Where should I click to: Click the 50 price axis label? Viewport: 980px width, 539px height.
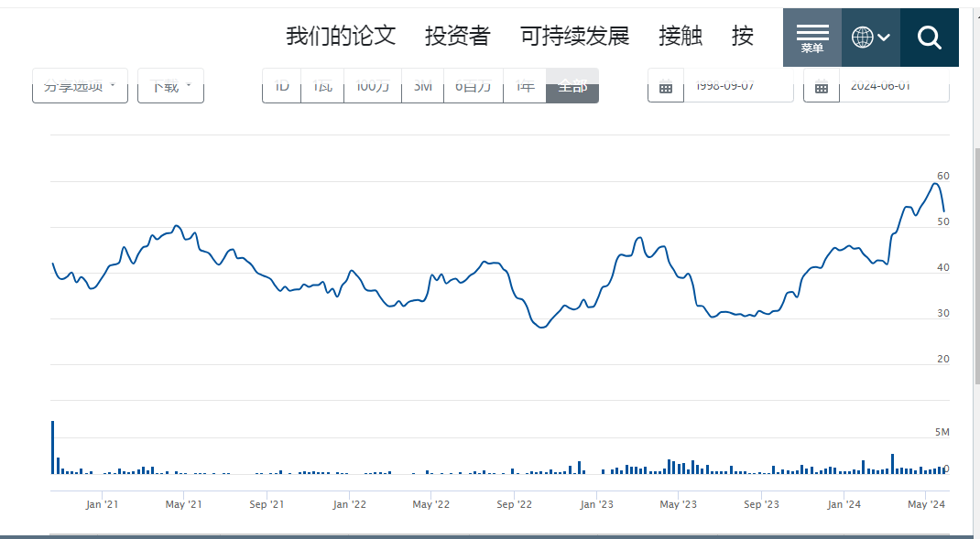943,221
